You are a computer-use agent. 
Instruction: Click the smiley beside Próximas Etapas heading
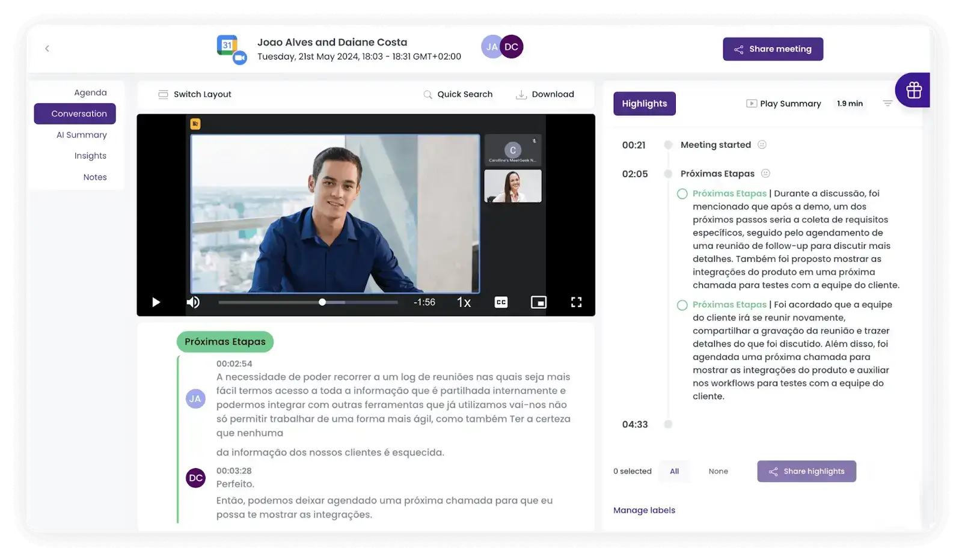[x=765, y=174]
